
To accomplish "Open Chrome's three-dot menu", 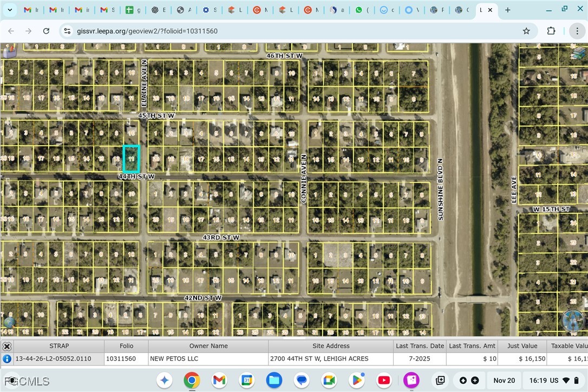I will tap(577, 31).
